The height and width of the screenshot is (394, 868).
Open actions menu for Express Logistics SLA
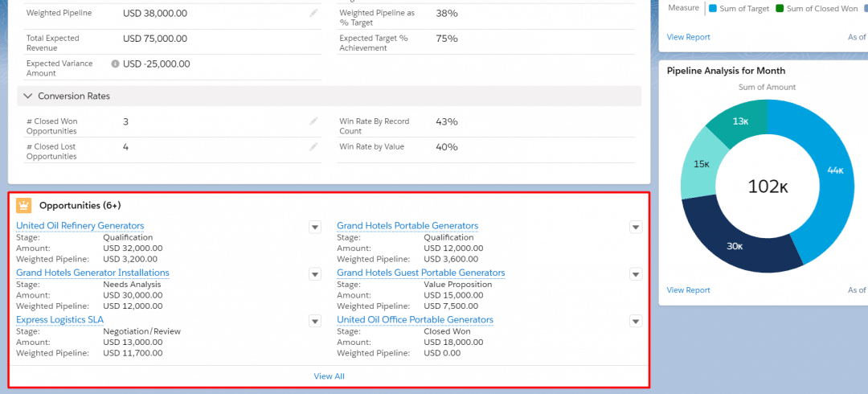pos(315,321)
